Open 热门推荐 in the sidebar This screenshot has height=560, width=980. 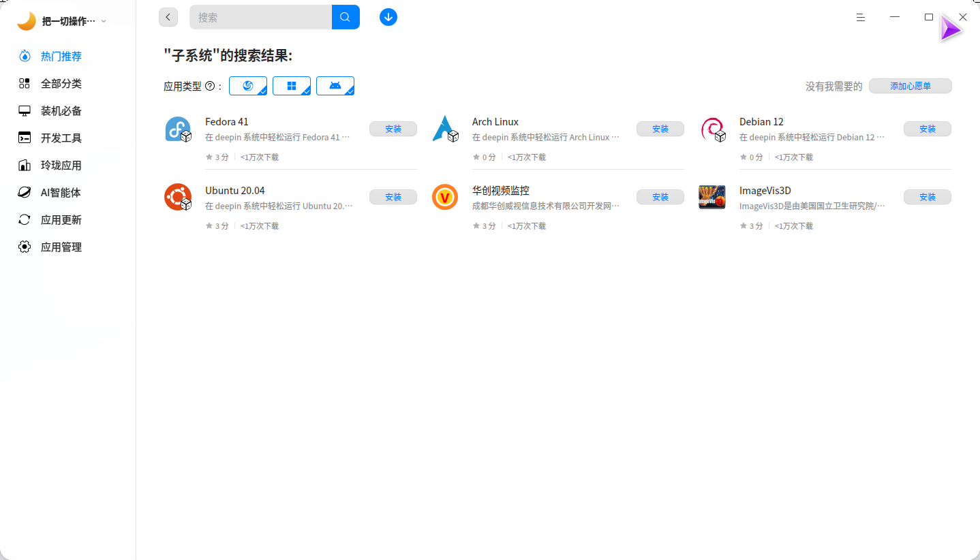click(x=61, y=56)
